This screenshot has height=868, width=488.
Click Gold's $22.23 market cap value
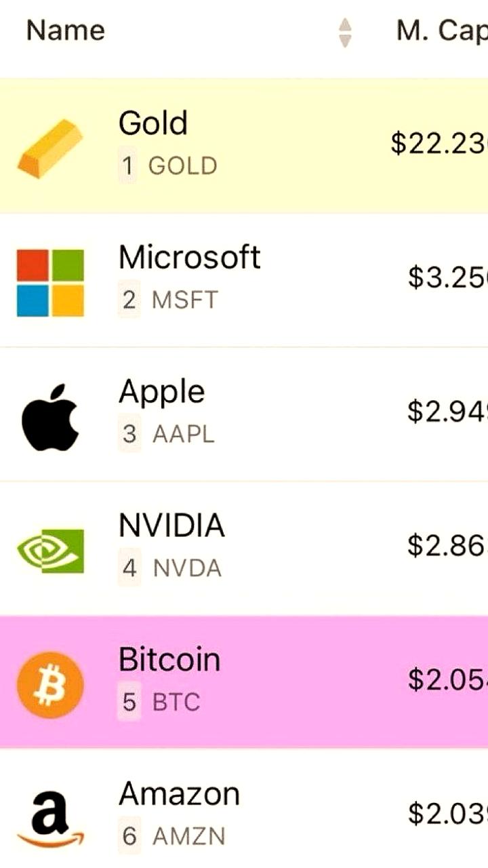439,142
